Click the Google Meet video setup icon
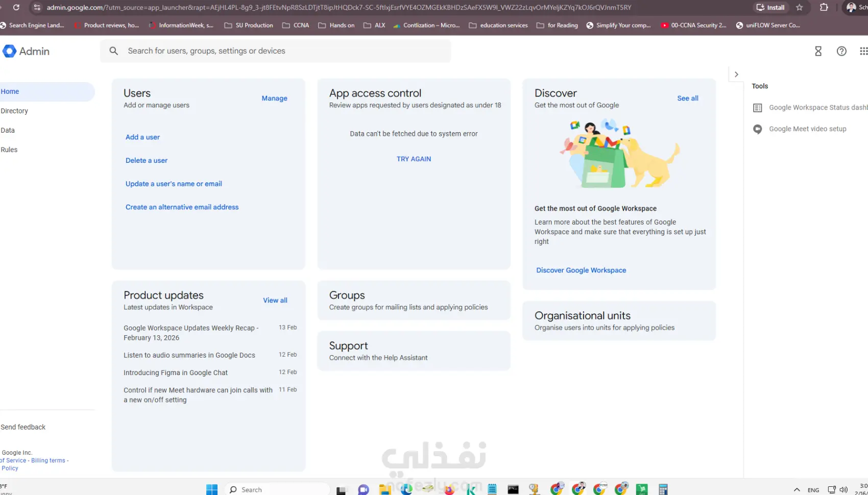868x495 pixels. click(x=758, y=129)
